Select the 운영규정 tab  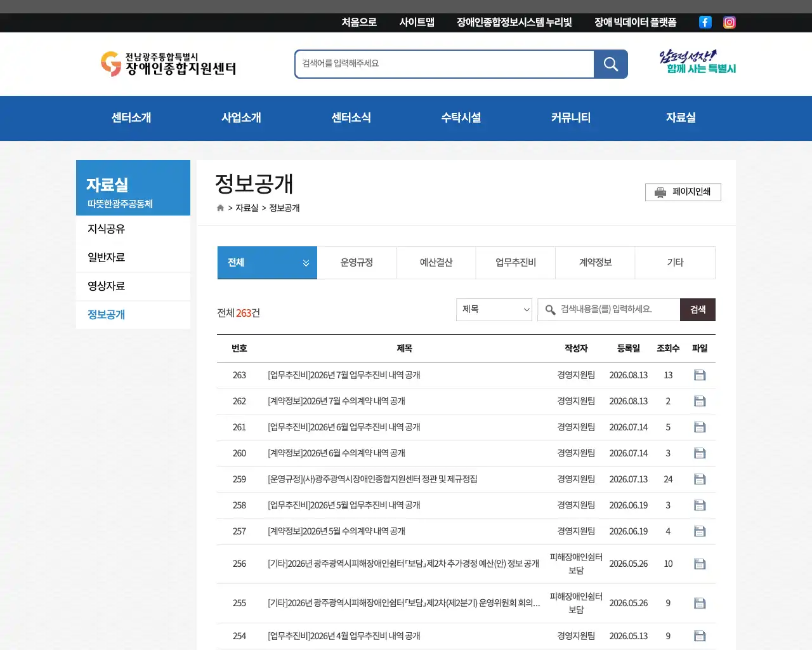tap(357, 263)
